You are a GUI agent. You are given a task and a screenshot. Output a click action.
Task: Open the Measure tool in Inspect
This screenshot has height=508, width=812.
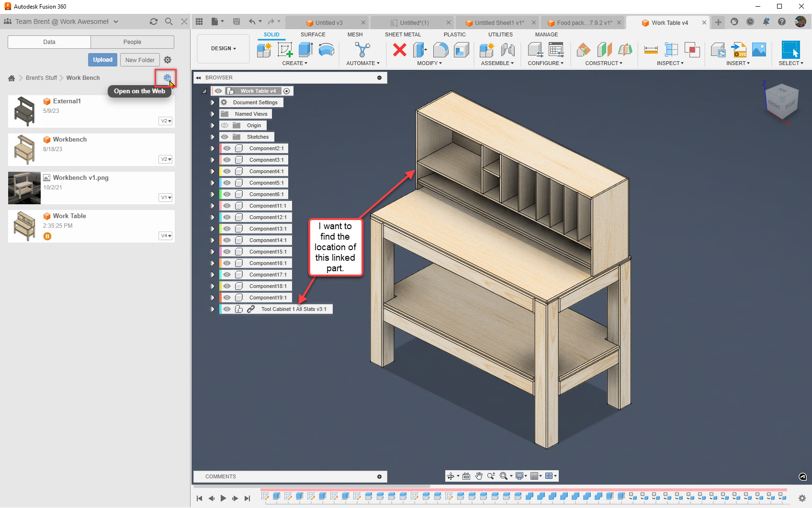tap(650, 50)
